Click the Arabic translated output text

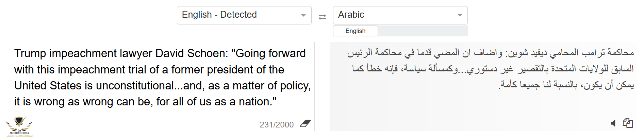pos(490,69)
